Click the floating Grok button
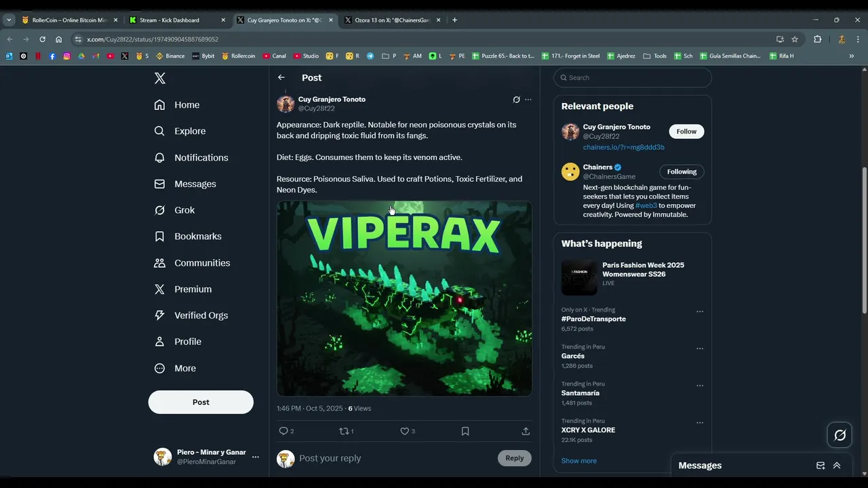 click(x=840, y=435)
